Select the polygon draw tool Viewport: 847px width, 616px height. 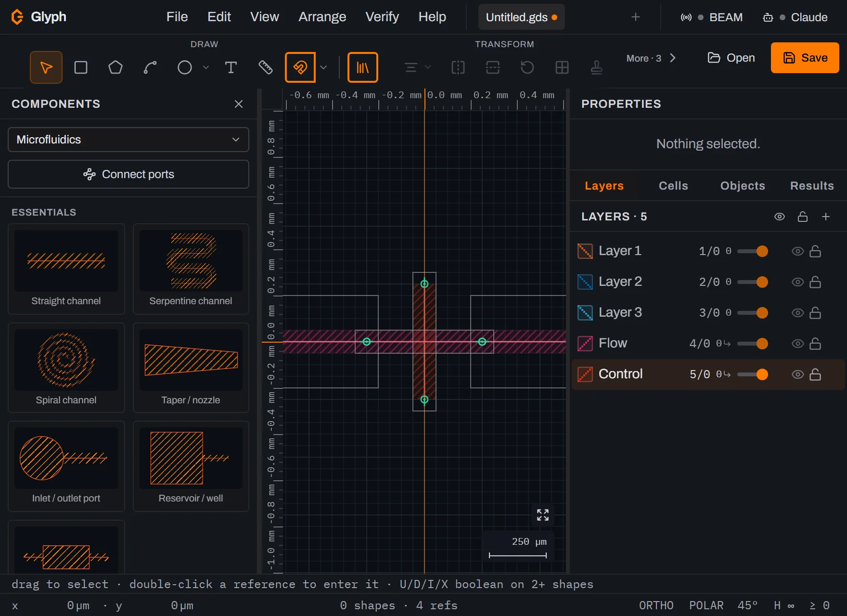pos(115,67)
